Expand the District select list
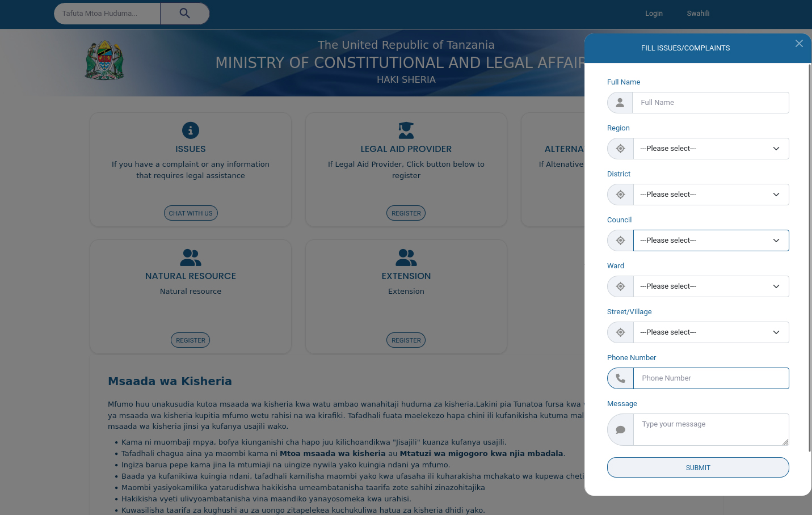 (x=710, y=195)
